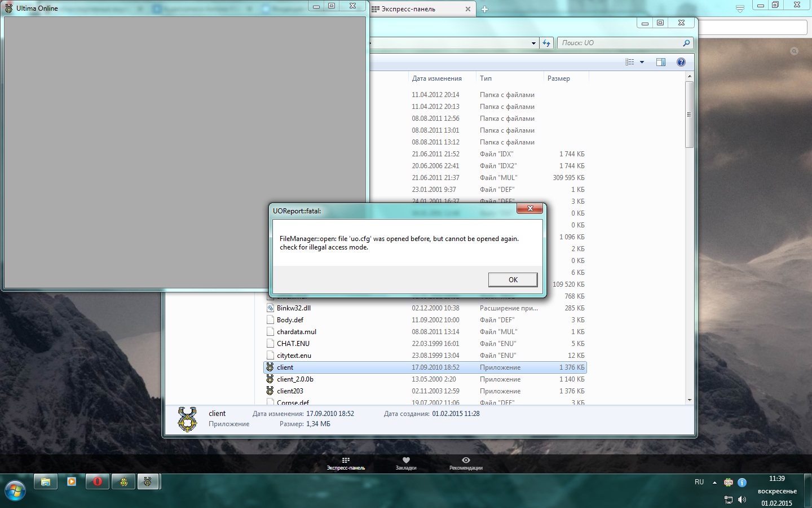This screenshot has height=508, width=812.
Task: Open Opera's tab list menu icon
Action: [x=740, y=9]
